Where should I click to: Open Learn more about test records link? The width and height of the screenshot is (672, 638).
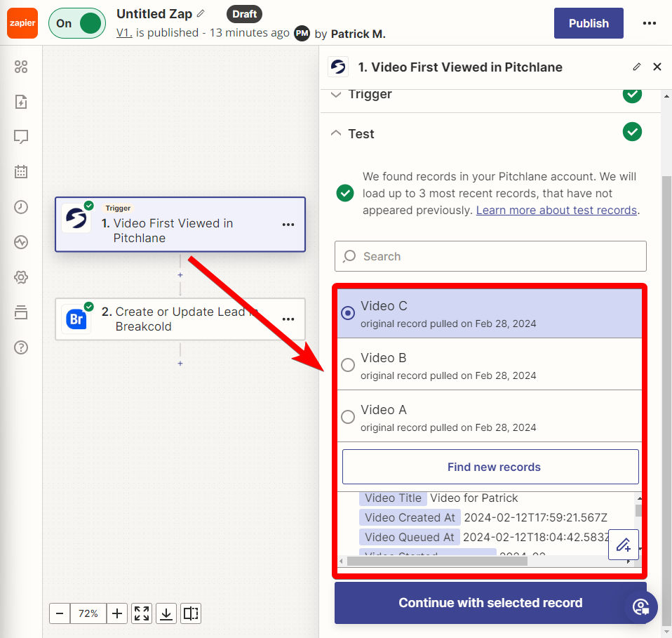(x=556, y=210)
